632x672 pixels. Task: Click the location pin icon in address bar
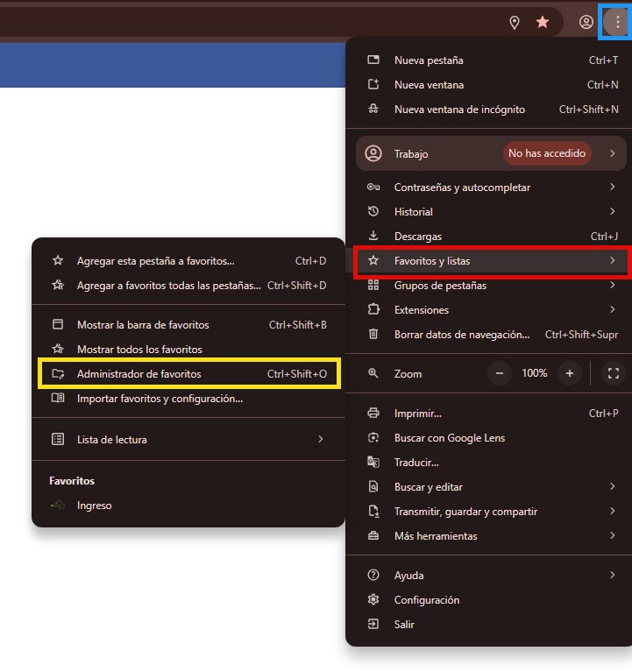(x=515, y=23)
